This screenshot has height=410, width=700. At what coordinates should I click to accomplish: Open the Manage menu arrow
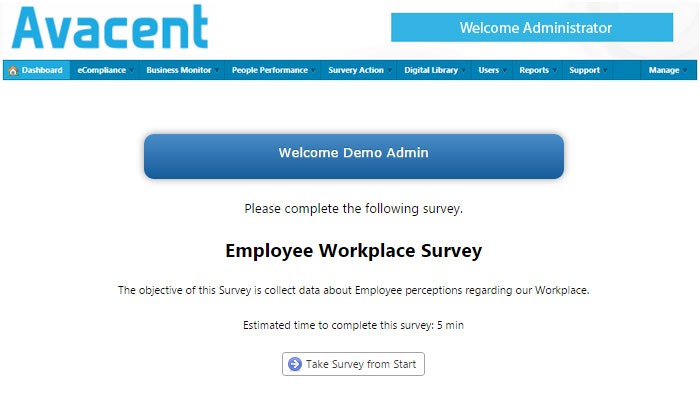[684, 71]
